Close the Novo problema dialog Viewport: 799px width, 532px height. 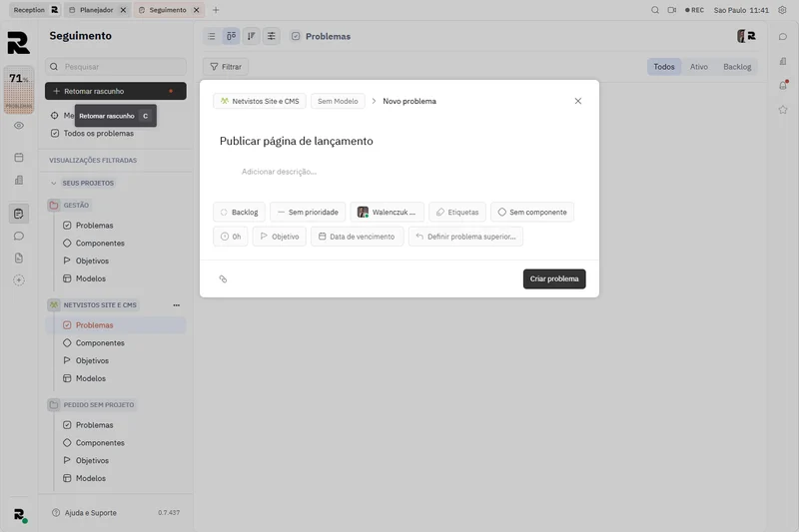578,101
